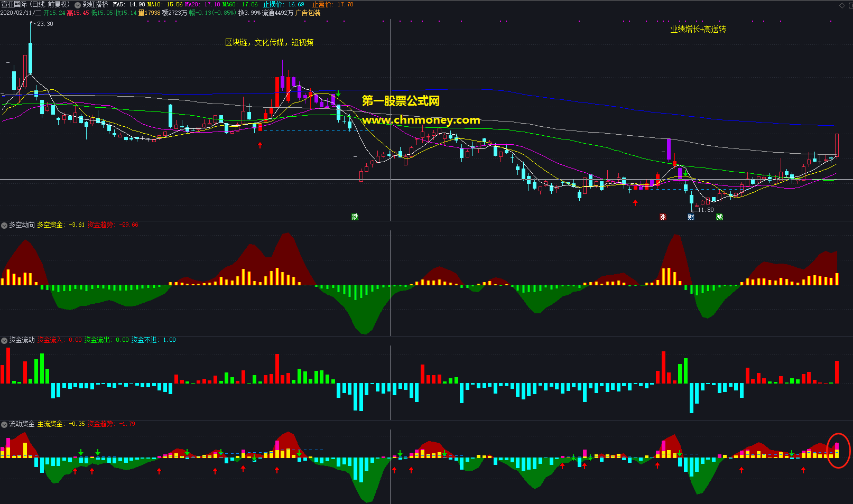The height and width of the screenshot is (504, 853).
Task: Click the 主流资金: -0.35 value
Action: tap(61, 424)
